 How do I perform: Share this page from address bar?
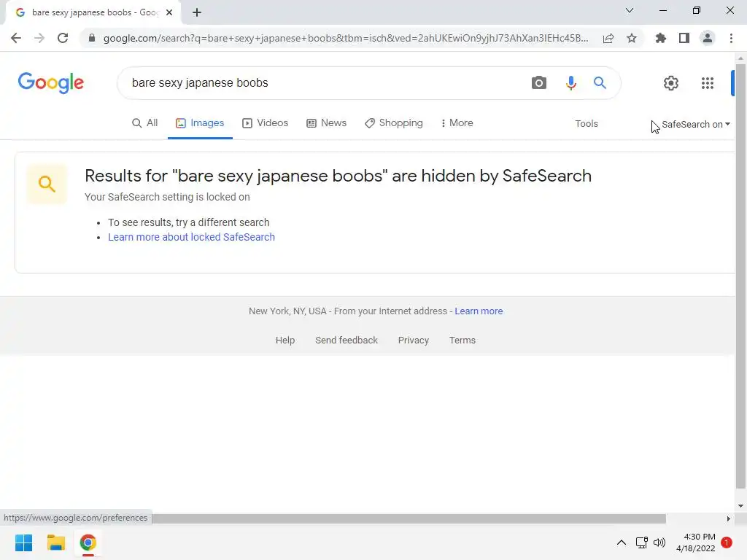click(608, 38)
